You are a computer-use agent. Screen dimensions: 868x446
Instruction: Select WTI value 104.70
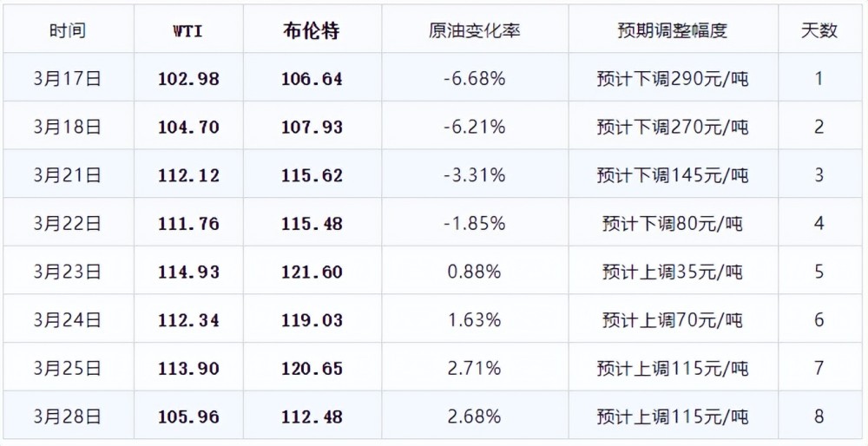(x=188, y=128)
